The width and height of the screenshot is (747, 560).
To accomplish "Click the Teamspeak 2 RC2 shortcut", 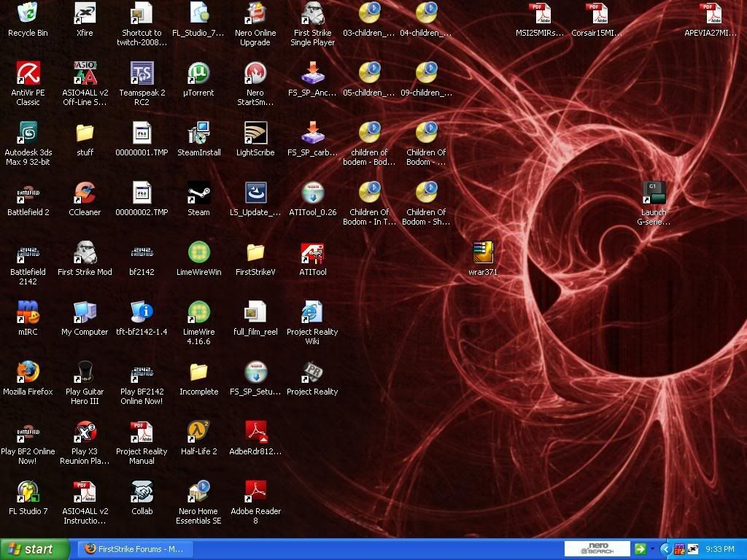I will click(x=142, y=73).
